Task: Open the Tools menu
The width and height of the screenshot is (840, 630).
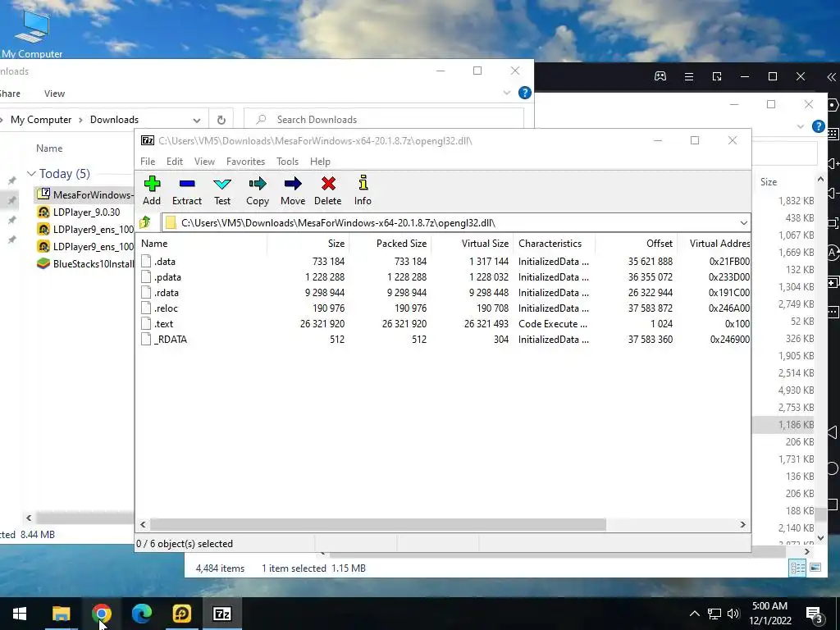Action: (x=287, y=162)
